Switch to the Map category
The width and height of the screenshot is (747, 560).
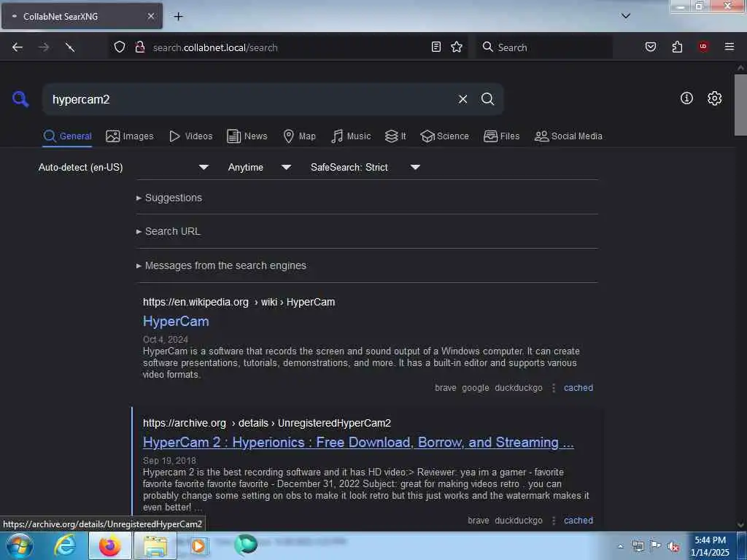[x=299, y=136]
